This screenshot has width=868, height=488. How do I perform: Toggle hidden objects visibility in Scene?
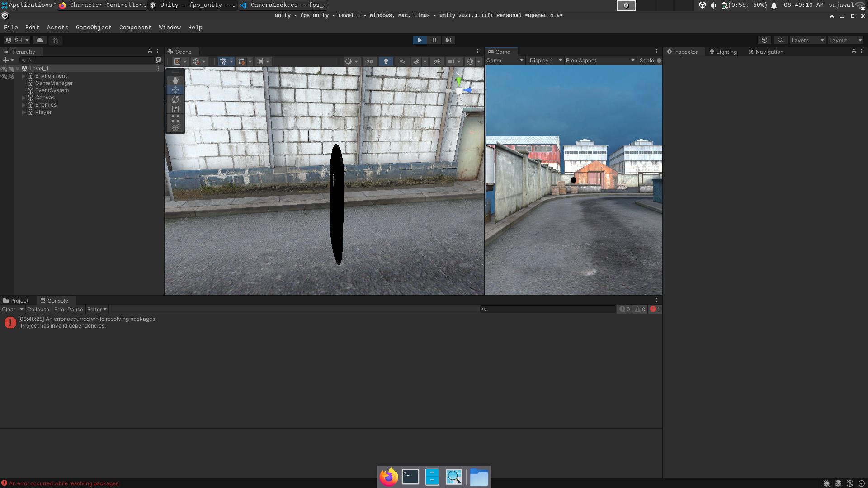point(437,61)
